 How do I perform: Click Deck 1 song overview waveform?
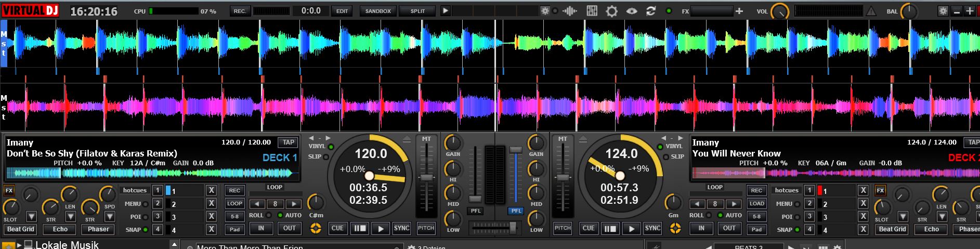point(152,173)
